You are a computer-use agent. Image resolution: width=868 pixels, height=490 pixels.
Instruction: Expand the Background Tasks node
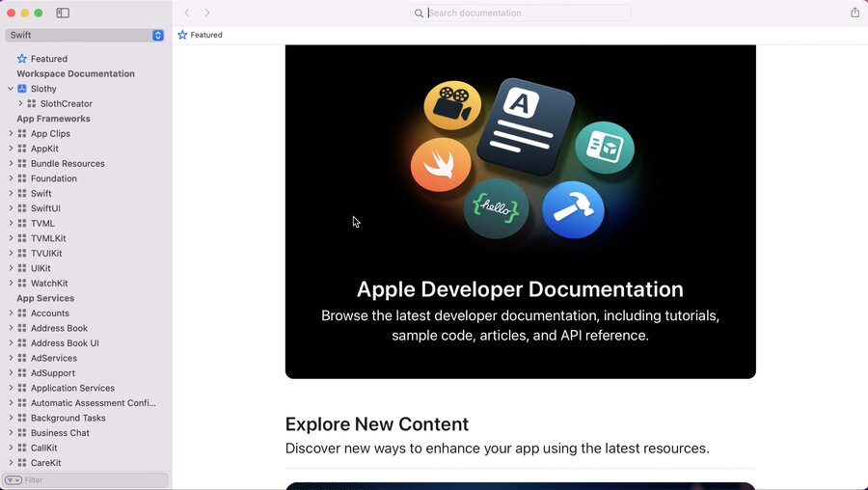[x=11, y=418]
